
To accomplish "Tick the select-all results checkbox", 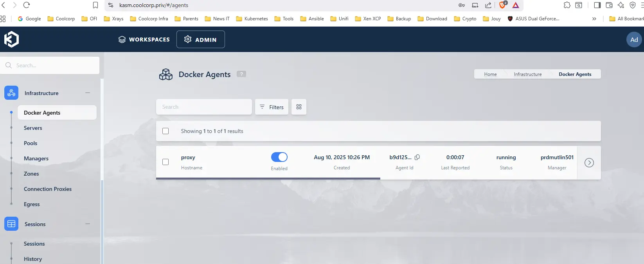I will point(165,131).
